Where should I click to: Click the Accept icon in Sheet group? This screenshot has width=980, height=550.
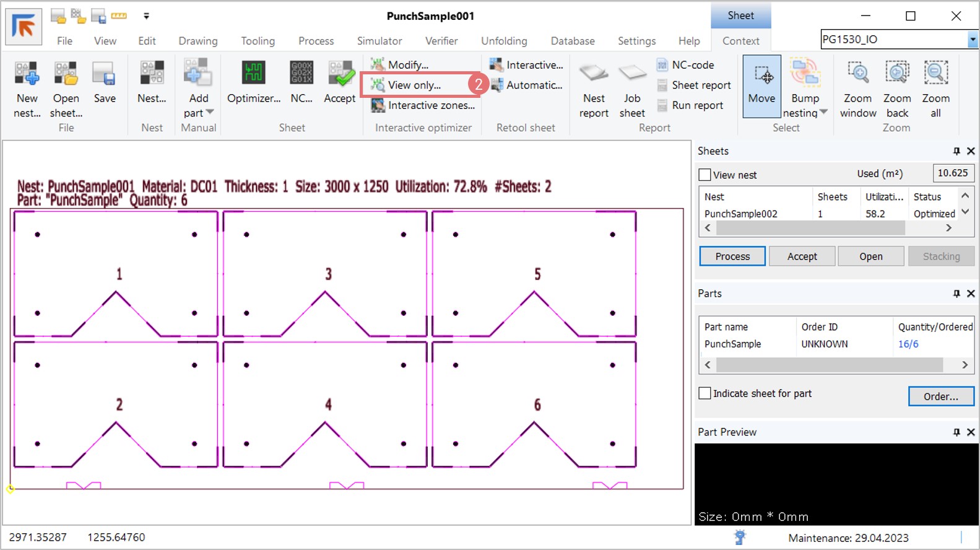(x=340, y=74)
